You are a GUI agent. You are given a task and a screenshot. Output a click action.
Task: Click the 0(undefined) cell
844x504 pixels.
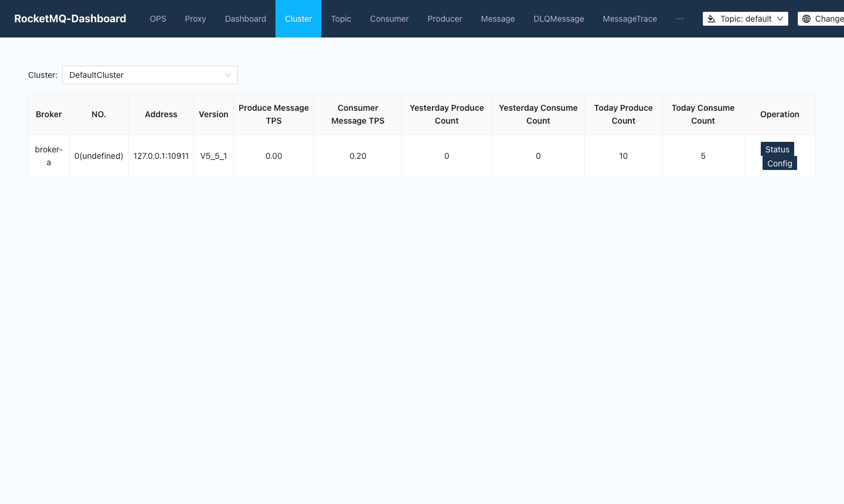[98, 156]
